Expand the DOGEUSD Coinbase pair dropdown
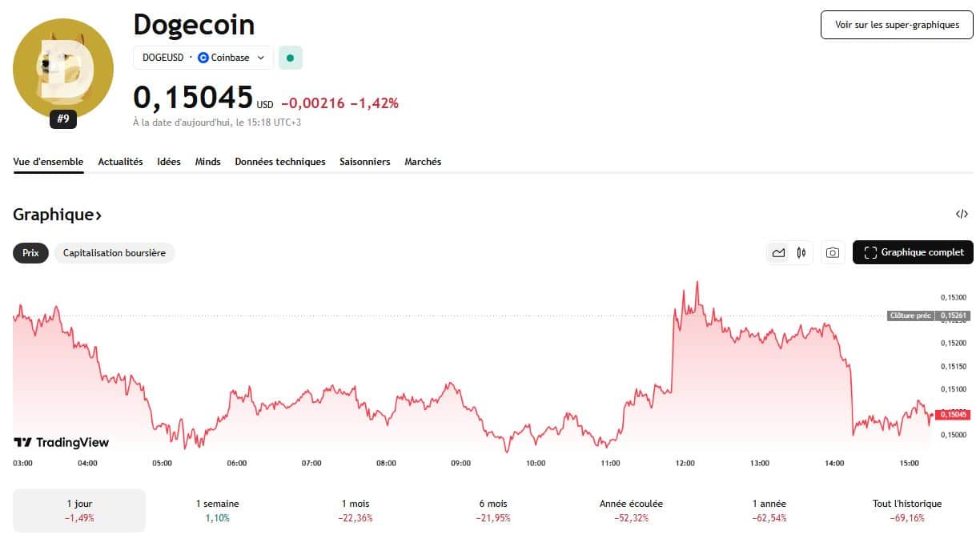The image size is (980, 543). click(x=261, y=57)
